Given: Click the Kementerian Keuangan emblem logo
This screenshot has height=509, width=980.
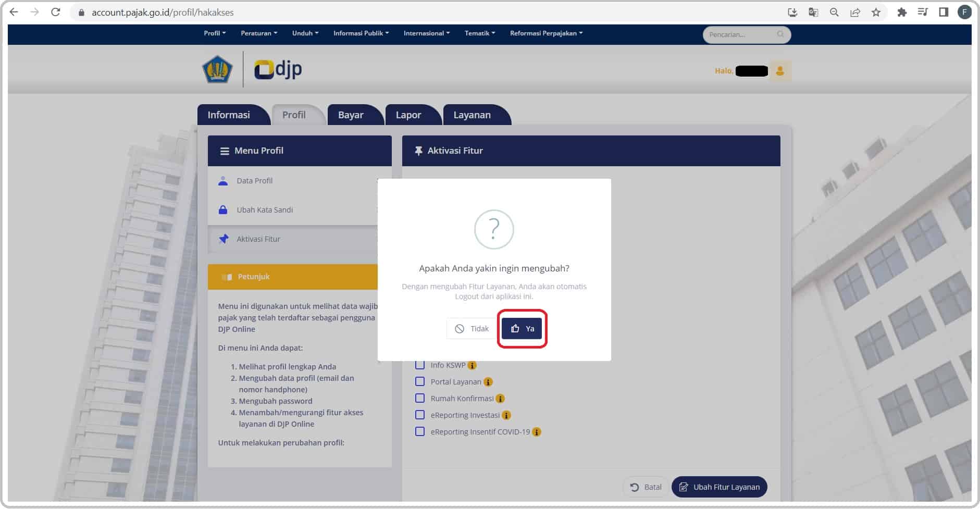Looking at the screenshot, I should (217, 69).
